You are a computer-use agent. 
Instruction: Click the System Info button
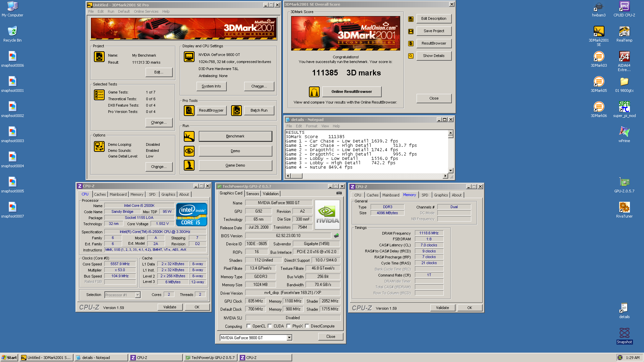[x=211, y=86]
